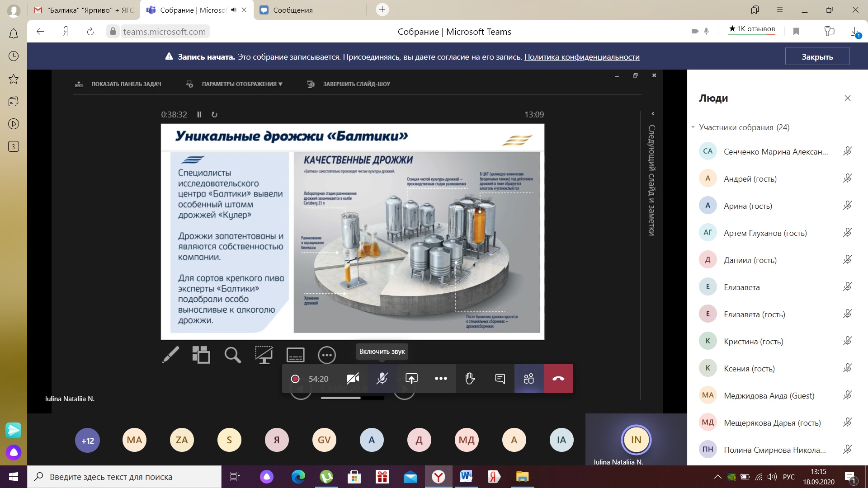
Task: Open File Explorer from the taskbar
Action: point(522,477)
